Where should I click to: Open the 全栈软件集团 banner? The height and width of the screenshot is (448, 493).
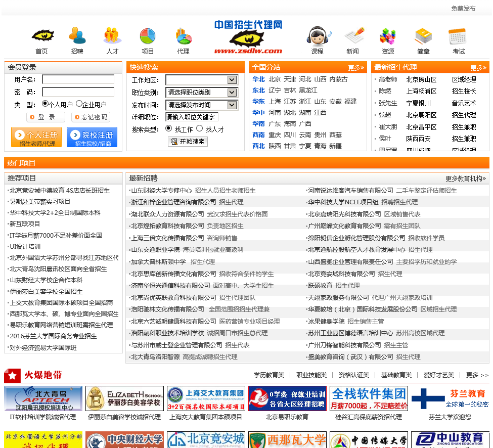pyautogui.click(x=369, y=398)
